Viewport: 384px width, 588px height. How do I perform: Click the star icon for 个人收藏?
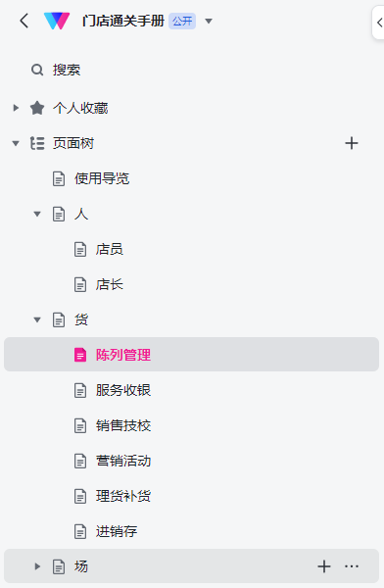[x=37, y=108]
